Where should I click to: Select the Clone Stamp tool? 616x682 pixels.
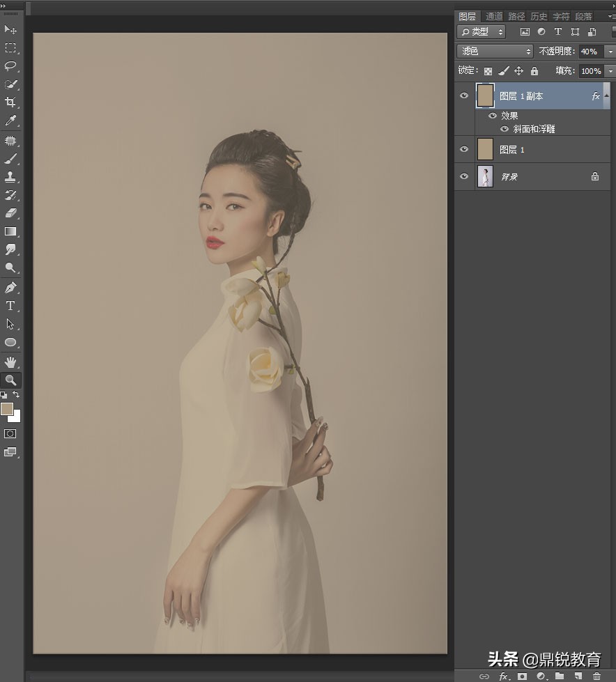coord(10,176)
